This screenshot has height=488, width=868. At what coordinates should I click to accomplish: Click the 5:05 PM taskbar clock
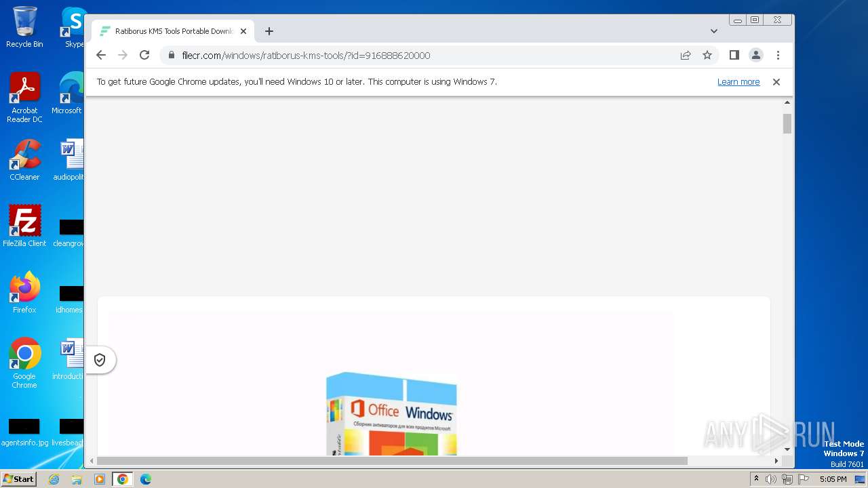833,479
